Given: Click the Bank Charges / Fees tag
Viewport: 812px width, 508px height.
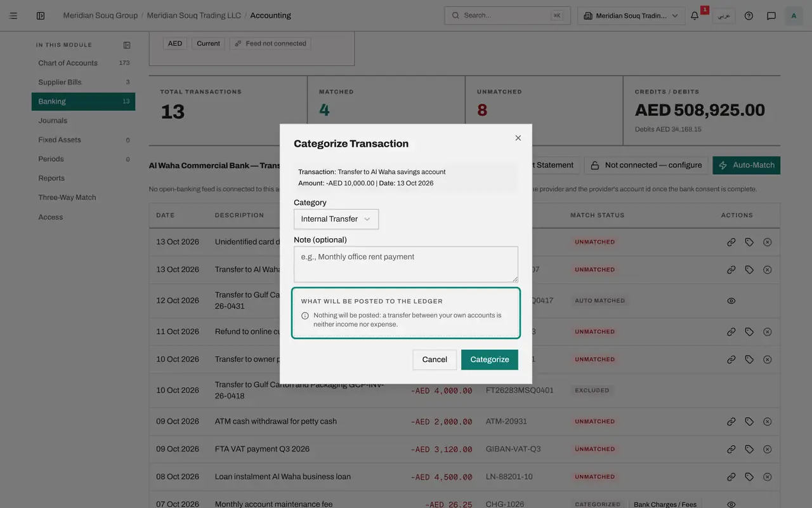Looking at the screenshot, I should coord(665,504).
